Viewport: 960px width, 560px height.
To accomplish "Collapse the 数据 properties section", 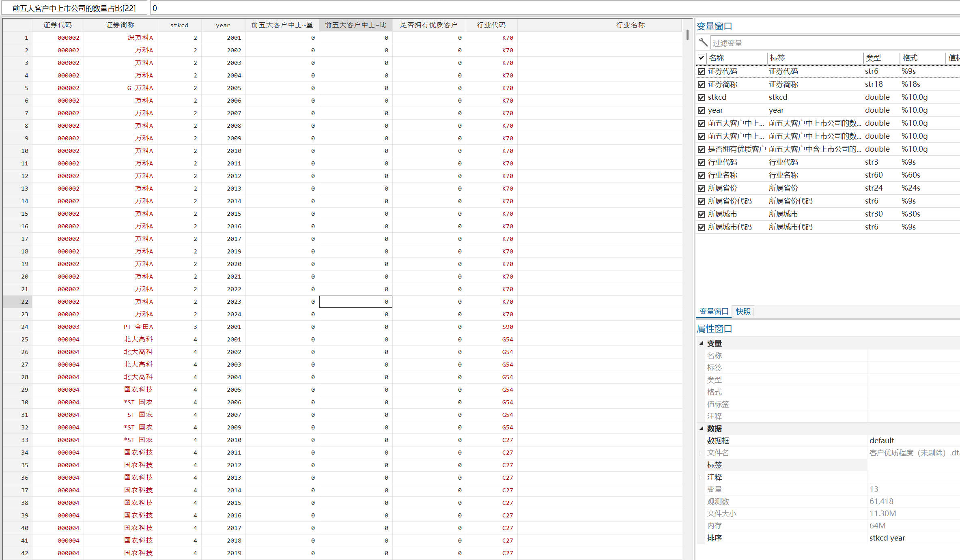I will pos(701,428).
